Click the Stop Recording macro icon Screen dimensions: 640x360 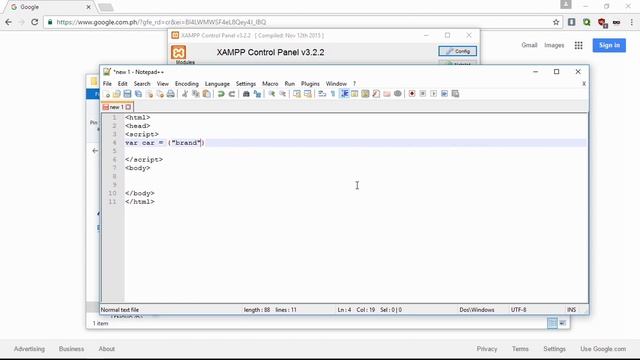[423, 94]
